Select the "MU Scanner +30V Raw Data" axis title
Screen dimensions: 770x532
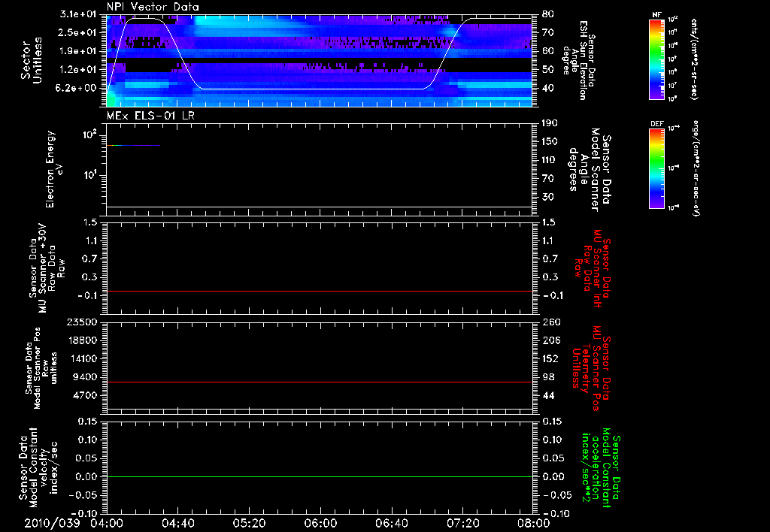coord(47,268)
